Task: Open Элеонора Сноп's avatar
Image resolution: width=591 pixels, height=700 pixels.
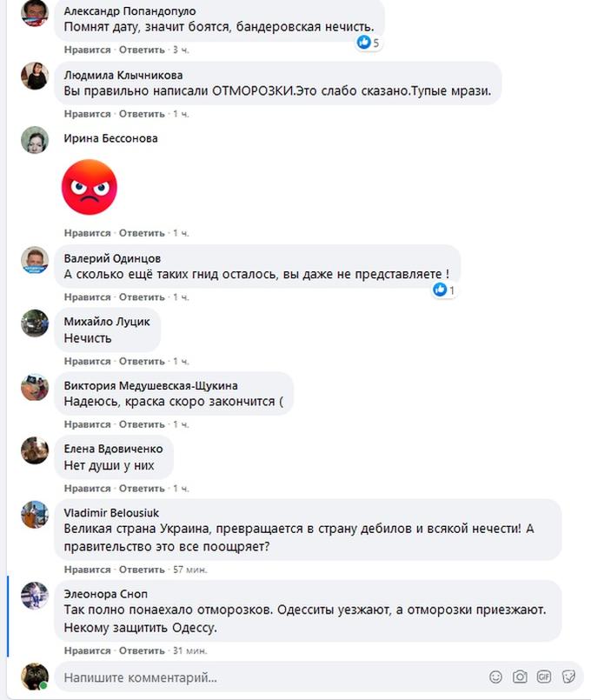Action: click(x=35, y=596)
